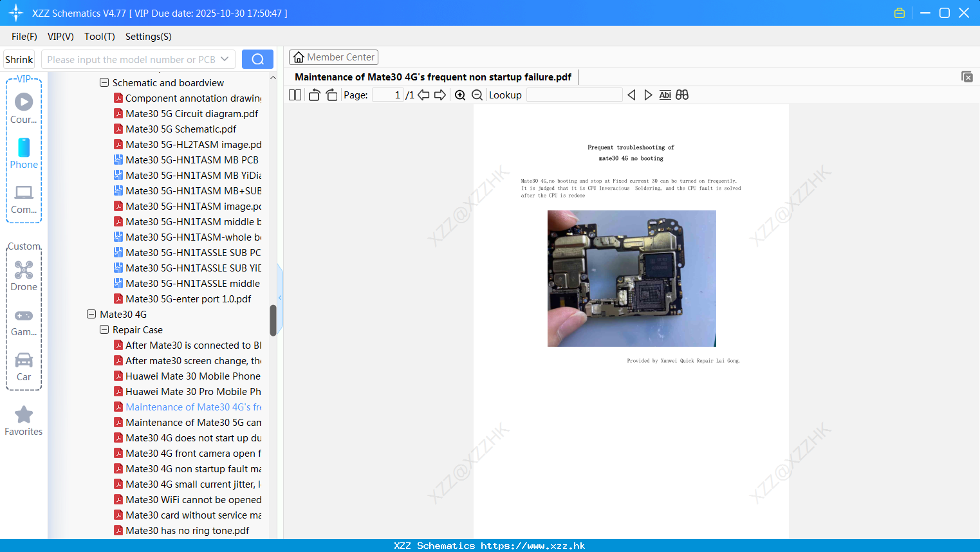Collapse the Mate30 4G node
Image resolution: width=980 pixels, height=552 pixels.
coord(91,314)
